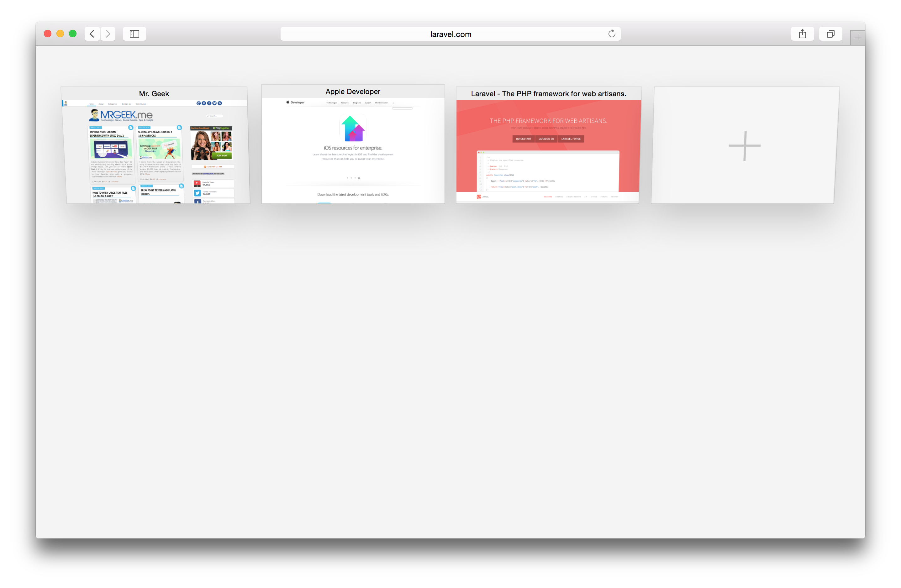
Task: Reload the page with the refresh icon
Action: [x=612, y=34]
